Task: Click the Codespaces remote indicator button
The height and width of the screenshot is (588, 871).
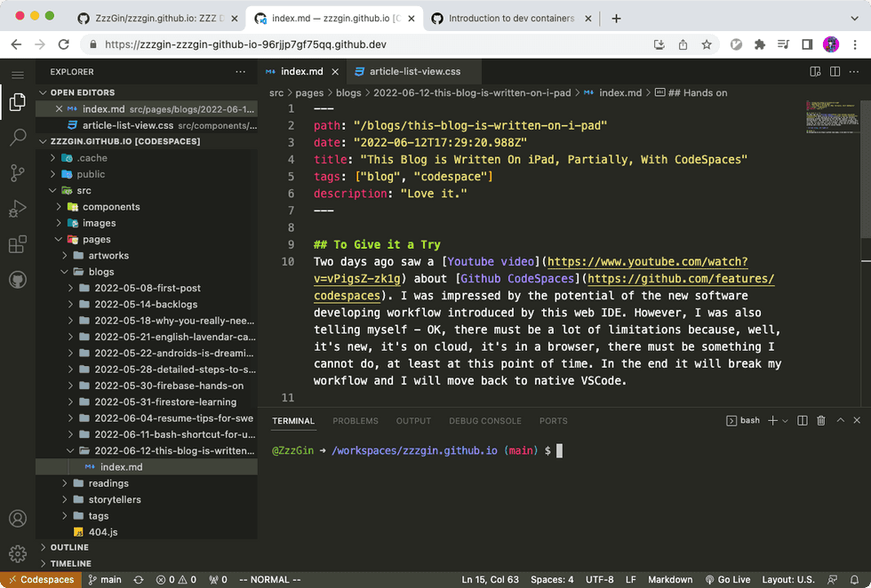Action: point(41,580)
